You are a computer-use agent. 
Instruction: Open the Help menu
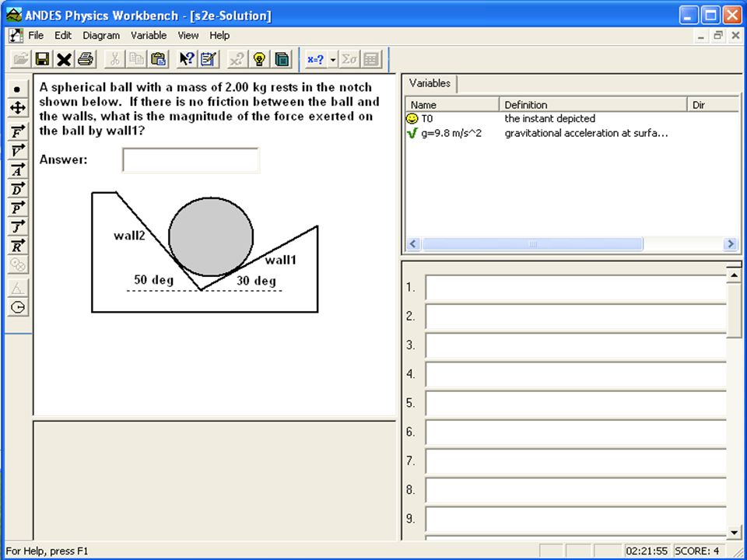pyautogui.click(x=219, y=36)
